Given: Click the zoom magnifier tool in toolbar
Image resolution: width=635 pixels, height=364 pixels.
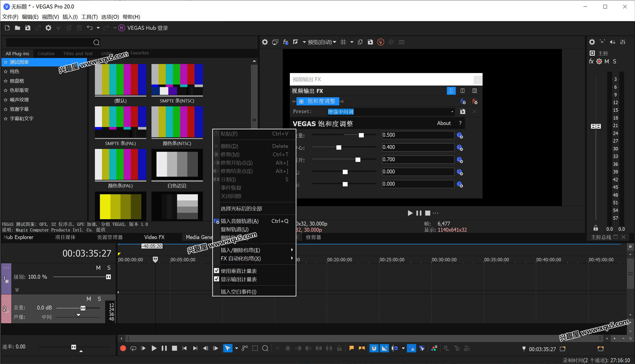Looking at the screenshot, I should pos(265,348).
